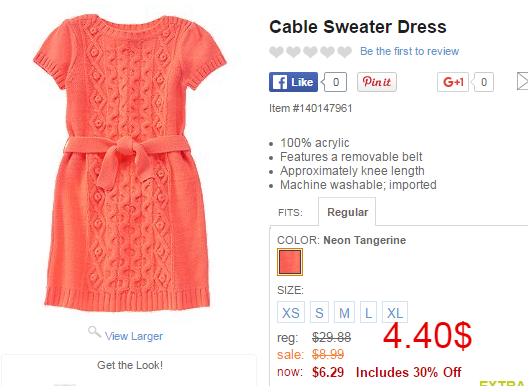Click the coral sweater dress product image
Image resolution: width=528 pixels, height=386 pixels.
130,163
